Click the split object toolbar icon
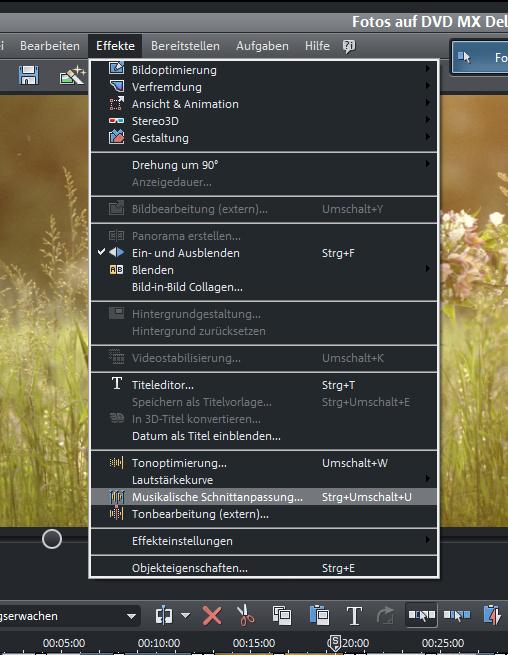The height and width of the screenshot is (655, 508). (x=164, y=615)
